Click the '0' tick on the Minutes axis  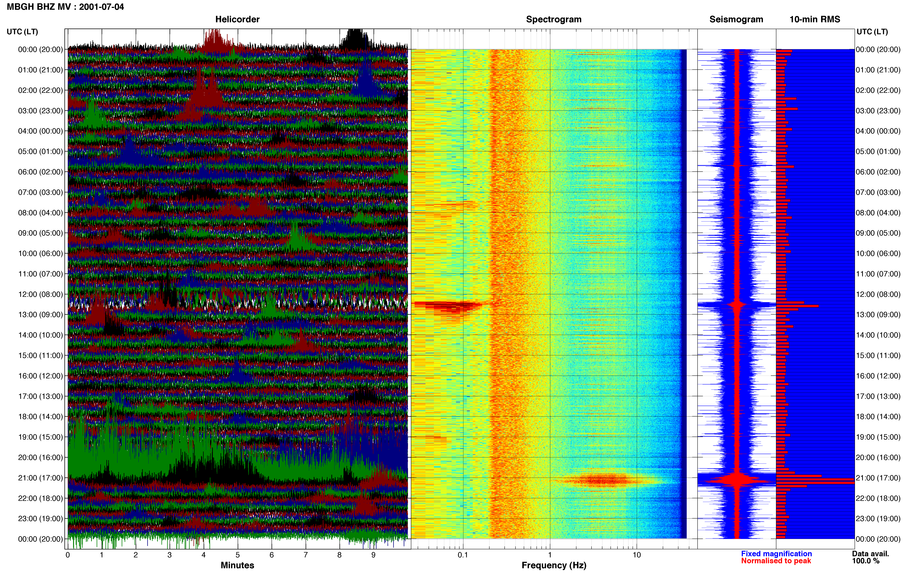click(68, 555)
